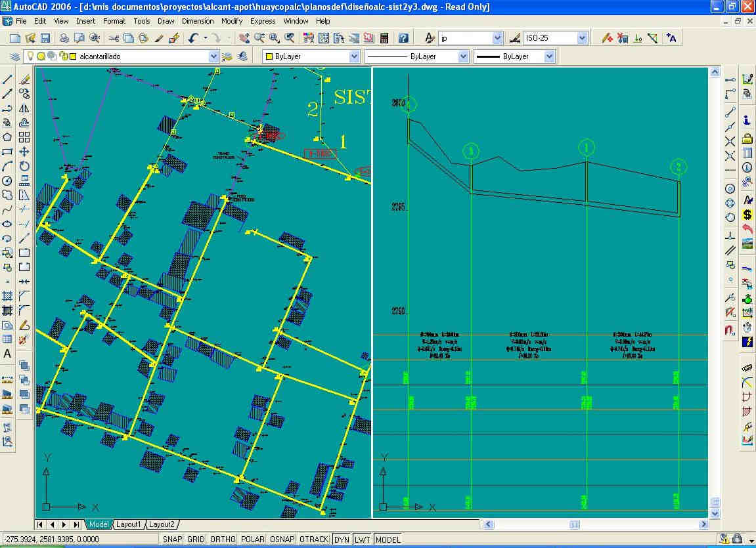Image resolution: width=756 pixels, height=548 pixels.
Task: Open the QuickCalc calculator
Action: point(384,38)
